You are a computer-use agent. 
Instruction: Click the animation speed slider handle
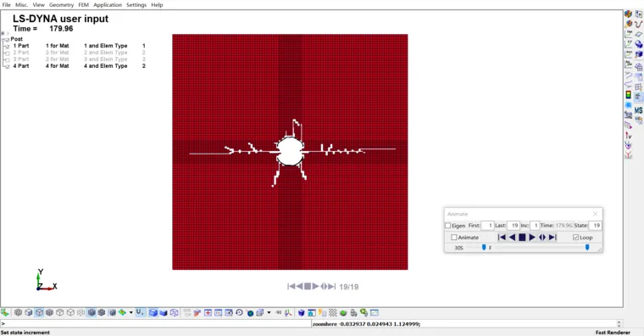(484, 247)
